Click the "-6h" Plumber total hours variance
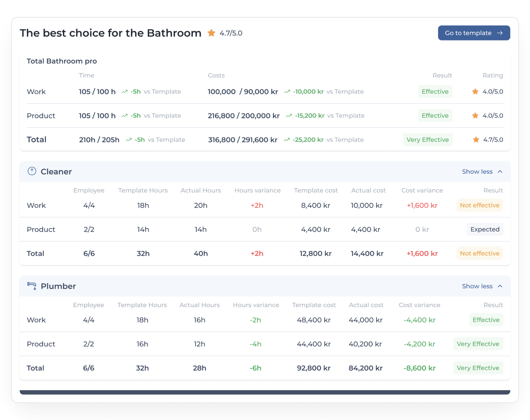Viewport: 530px width, 420px height. 256,368
